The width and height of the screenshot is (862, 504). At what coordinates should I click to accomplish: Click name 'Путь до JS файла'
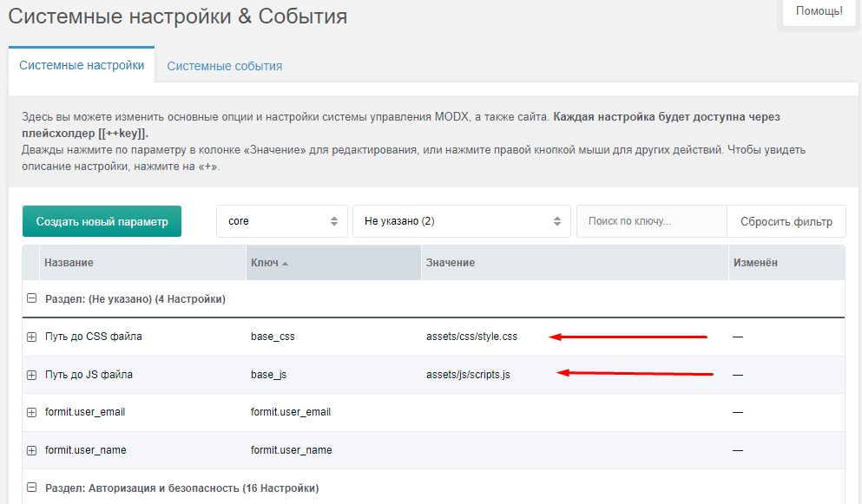pyautogui.click(x=89, y=374)
